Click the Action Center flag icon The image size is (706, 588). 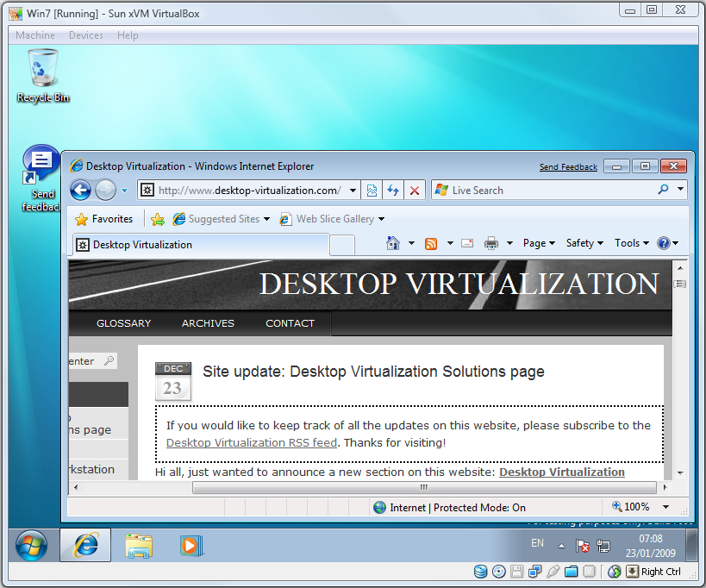(x=582, y=546)
